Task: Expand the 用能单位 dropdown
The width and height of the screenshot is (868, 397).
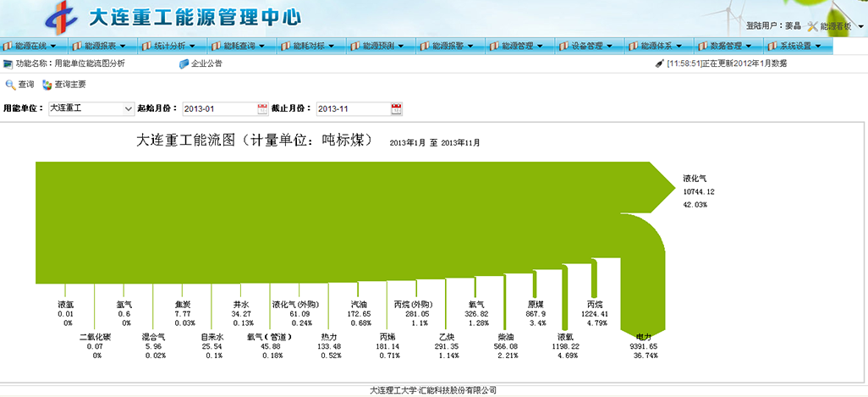Action: tap(129, 108)
